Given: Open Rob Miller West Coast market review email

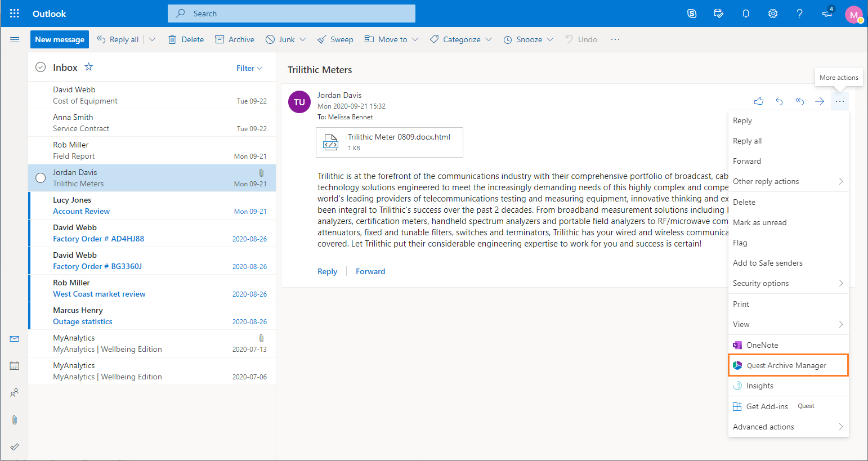Looking at the screenshot, I should pos(152,288).
